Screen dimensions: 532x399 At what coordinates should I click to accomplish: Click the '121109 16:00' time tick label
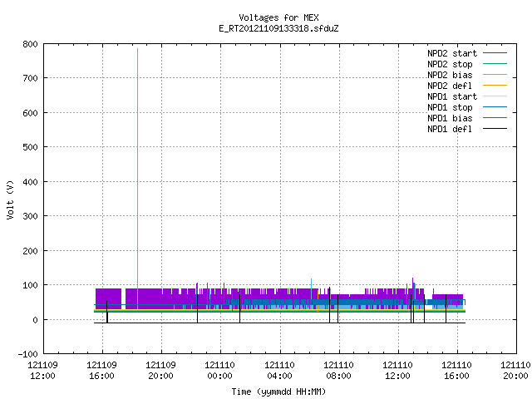(x=101, y=371)
